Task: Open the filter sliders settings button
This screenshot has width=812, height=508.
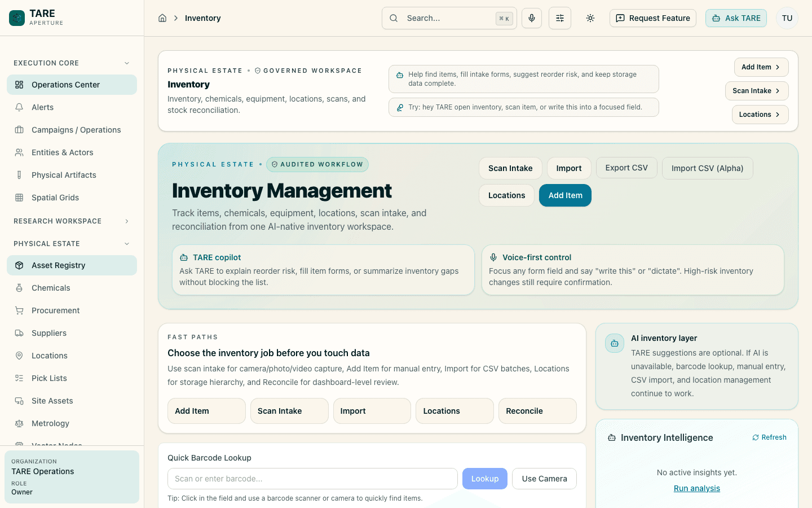Action: [560, 18]
